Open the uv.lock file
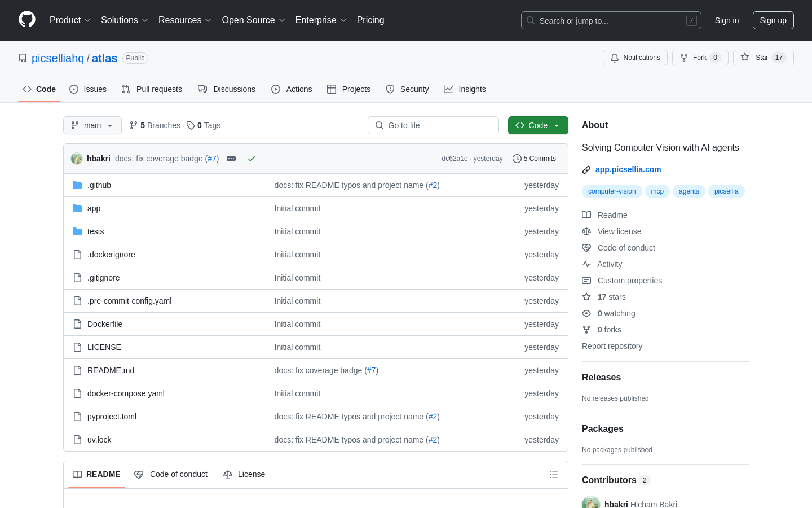The image size is (812, 508). click(x=99, y=440)
